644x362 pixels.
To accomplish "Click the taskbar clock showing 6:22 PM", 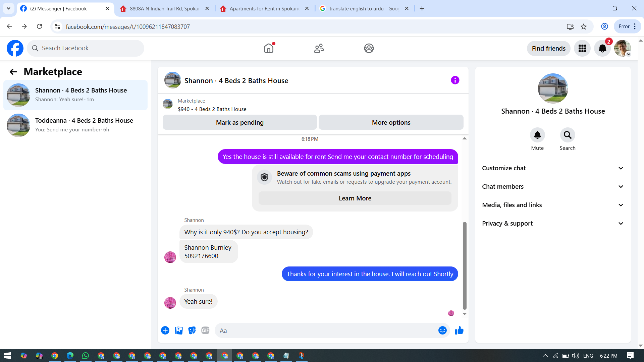I will [x=608, y=356].
